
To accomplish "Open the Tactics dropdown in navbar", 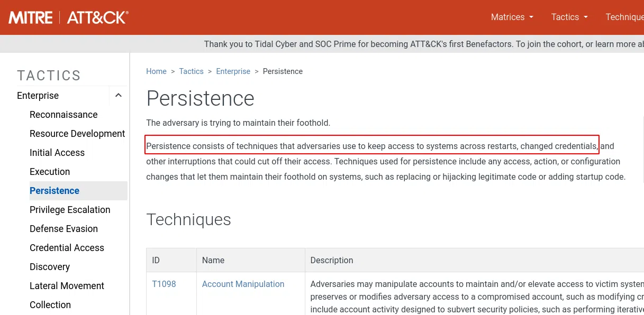I will coord(569,17).
